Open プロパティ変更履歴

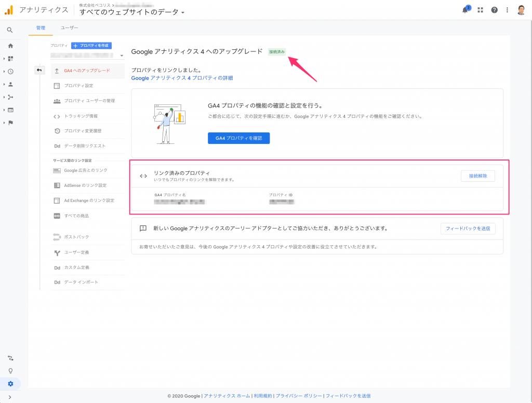[x=87, y=131]
